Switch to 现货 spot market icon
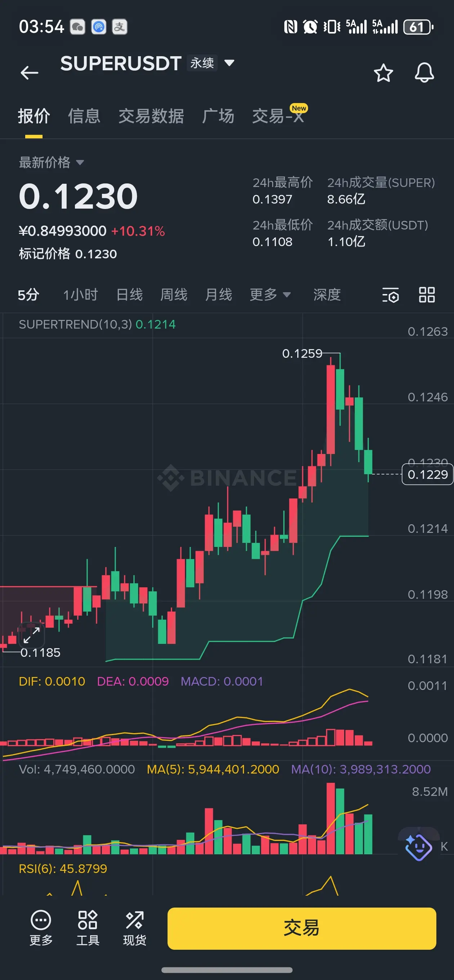Viewport: 454px width, 980px height. [x=135, y=928]
